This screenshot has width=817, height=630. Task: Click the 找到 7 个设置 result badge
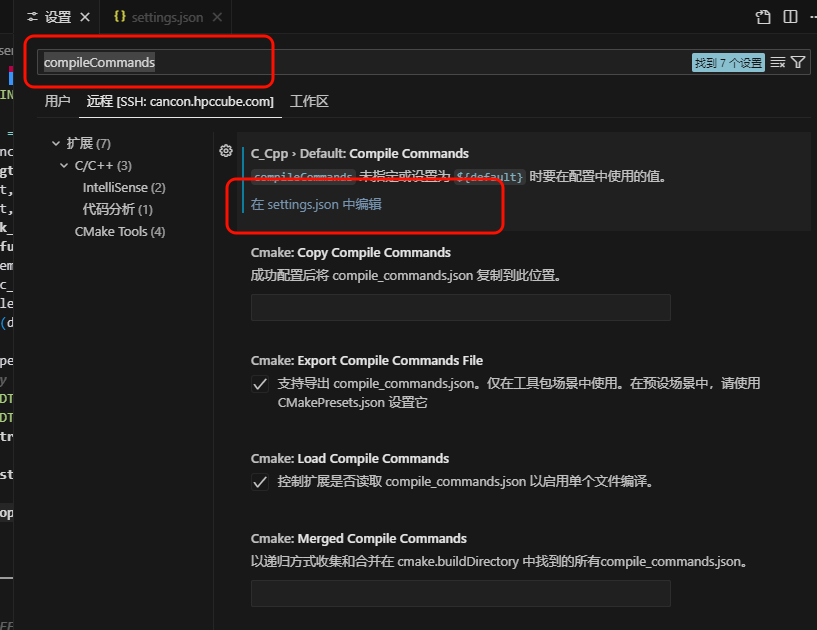coord(728,63)
